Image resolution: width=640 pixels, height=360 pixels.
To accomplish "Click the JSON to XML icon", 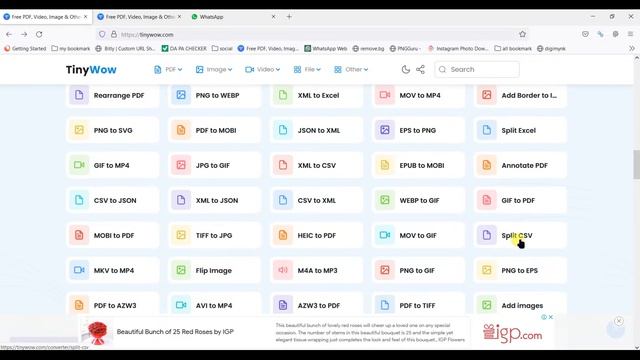I will [283, 130].
